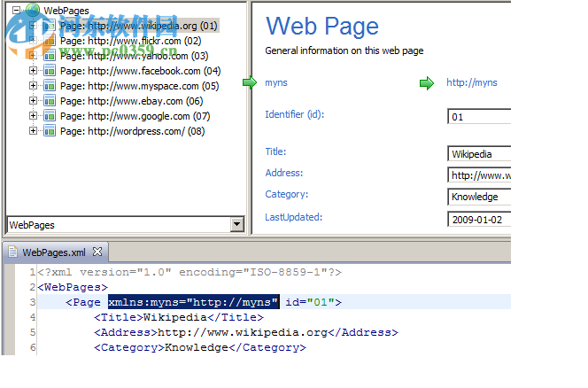Click the myns namespace prefix link
Image resolution: width=588 pixels, height=388 pixels.
pyautogui.click(x=276, y=82)
